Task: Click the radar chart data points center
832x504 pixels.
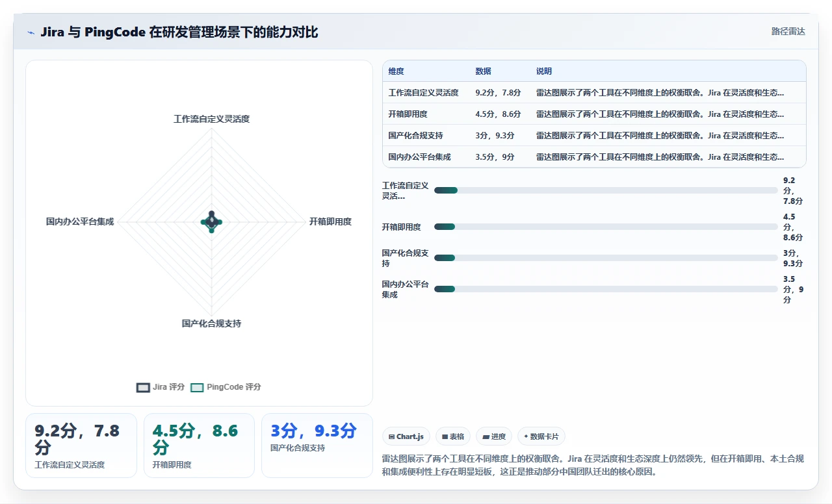Action: (x=211, y=221)
